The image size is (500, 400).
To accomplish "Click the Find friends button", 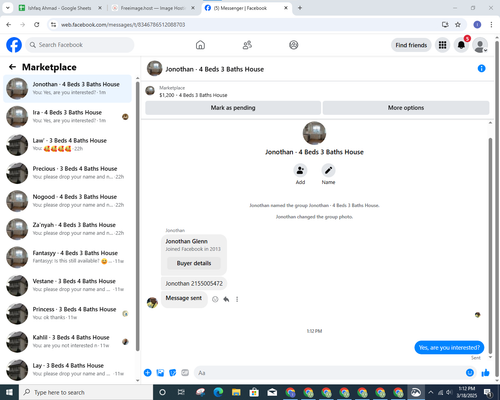I will (x=411, y=45).
